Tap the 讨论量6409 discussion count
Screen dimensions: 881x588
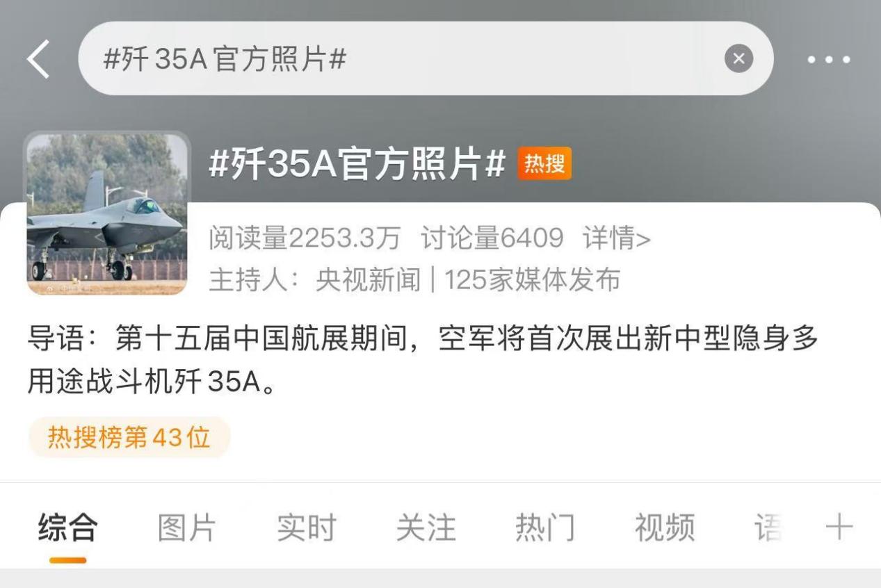coord(492,239)
